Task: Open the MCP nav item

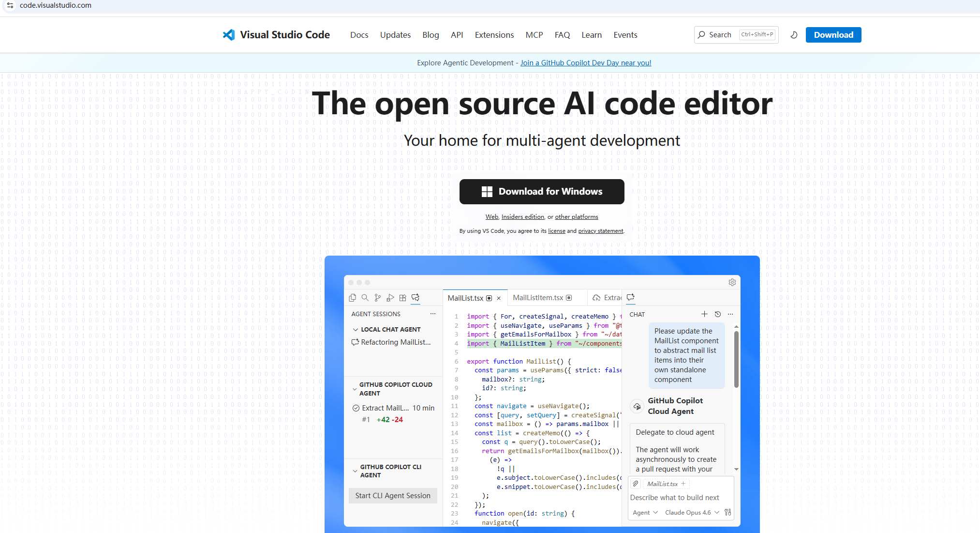Action: click(x=535, y=35)
